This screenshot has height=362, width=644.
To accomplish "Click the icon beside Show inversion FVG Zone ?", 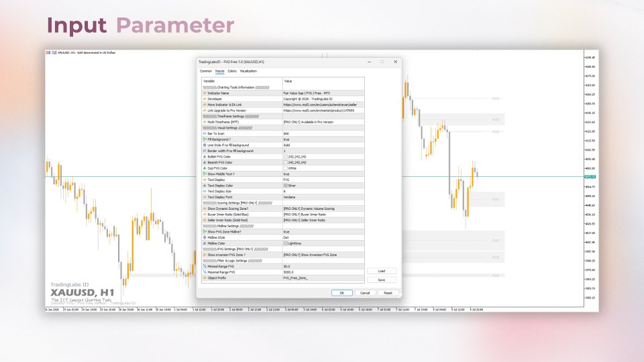I will click(x=205, y=255).
